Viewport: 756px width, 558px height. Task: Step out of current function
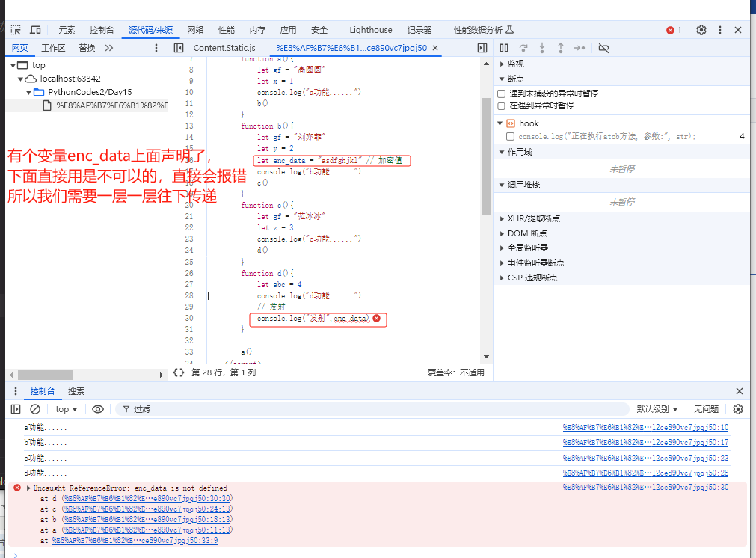[561, 48]
